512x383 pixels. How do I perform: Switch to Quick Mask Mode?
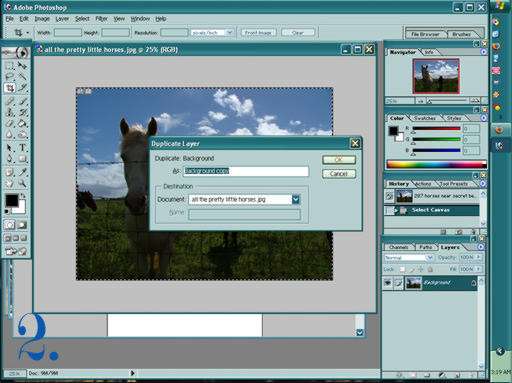tap(22, 225)
